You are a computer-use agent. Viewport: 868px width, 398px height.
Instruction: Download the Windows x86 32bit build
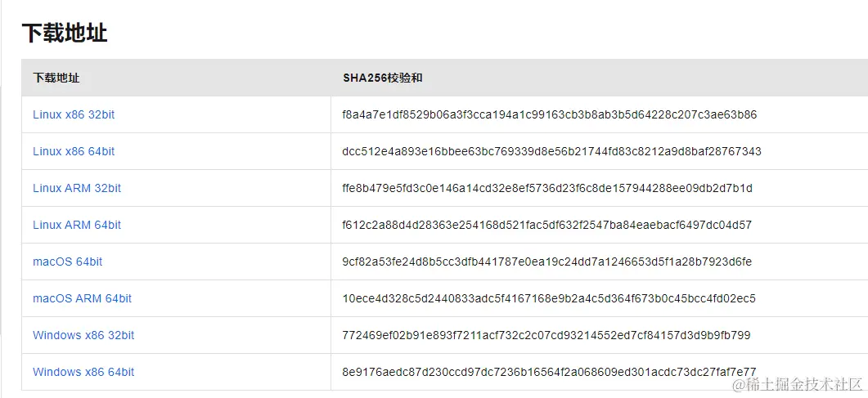pyautogui.click(x=83, y=335)
